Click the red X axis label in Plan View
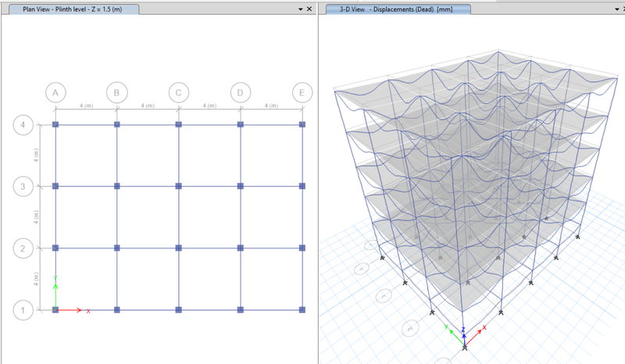 (x=88, y=312)
